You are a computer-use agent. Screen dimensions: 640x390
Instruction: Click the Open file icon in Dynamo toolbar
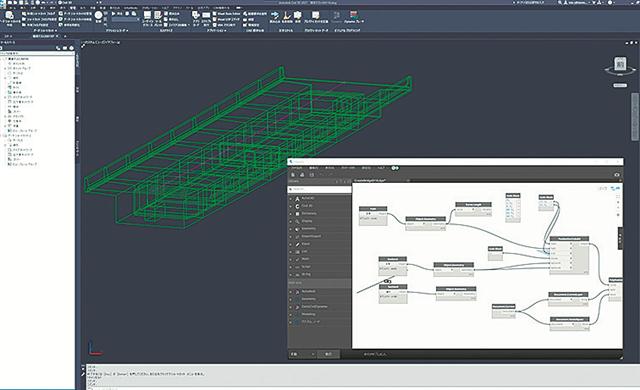302,175
